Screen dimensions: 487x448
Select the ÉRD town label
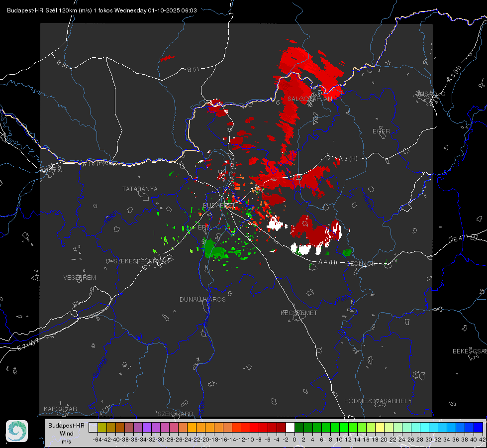[204, 227]
